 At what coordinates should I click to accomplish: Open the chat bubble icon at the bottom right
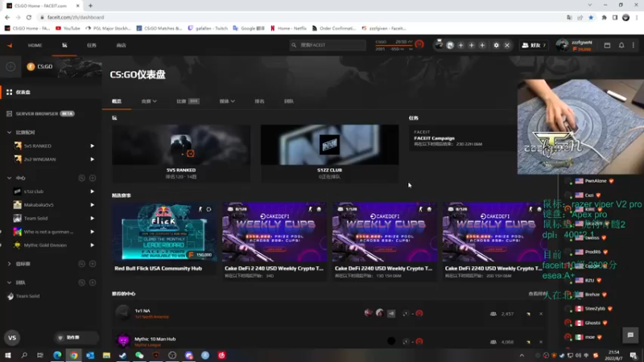pyautogui.click(x=630, y=335)
